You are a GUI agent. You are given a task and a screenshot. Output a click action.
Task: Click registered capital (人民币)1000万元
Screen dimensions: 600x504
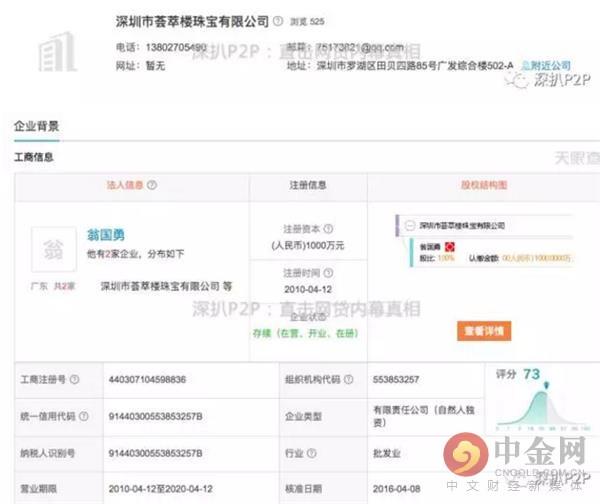pyautogui.click(x=308, y=245)
